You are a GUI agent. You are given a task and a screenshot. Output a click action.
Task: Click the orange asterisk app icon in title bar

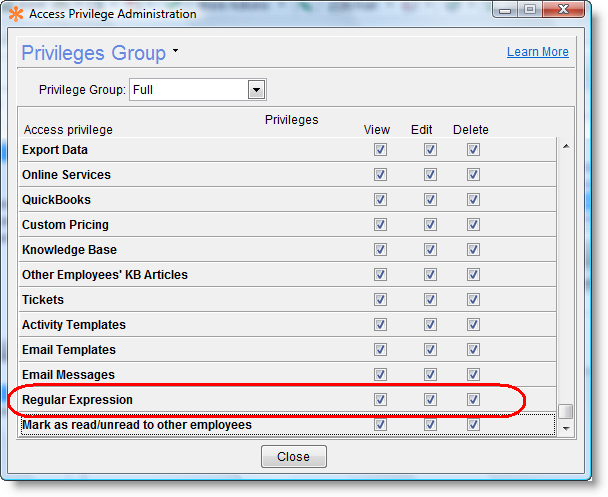[x=14, y=14]
